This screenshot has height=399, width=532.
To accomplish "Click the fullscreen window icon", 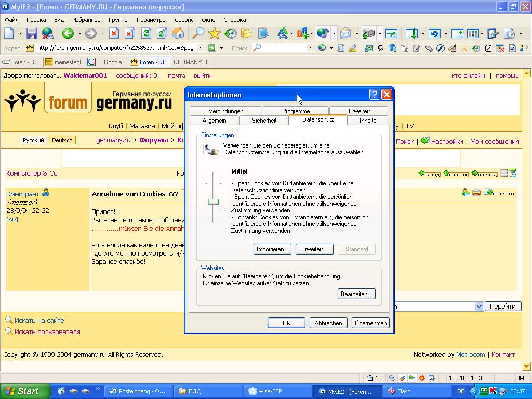I will pos(392,33).
